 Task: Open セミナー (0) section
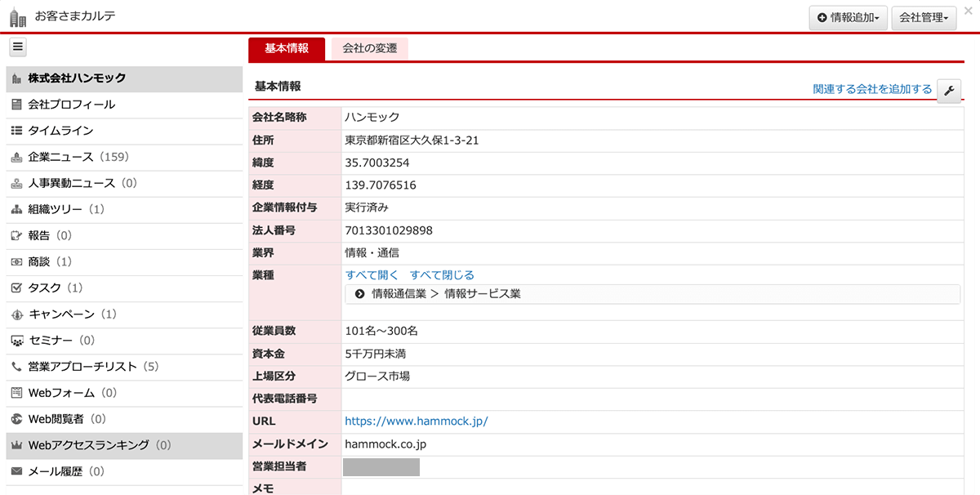coord(124,341)
